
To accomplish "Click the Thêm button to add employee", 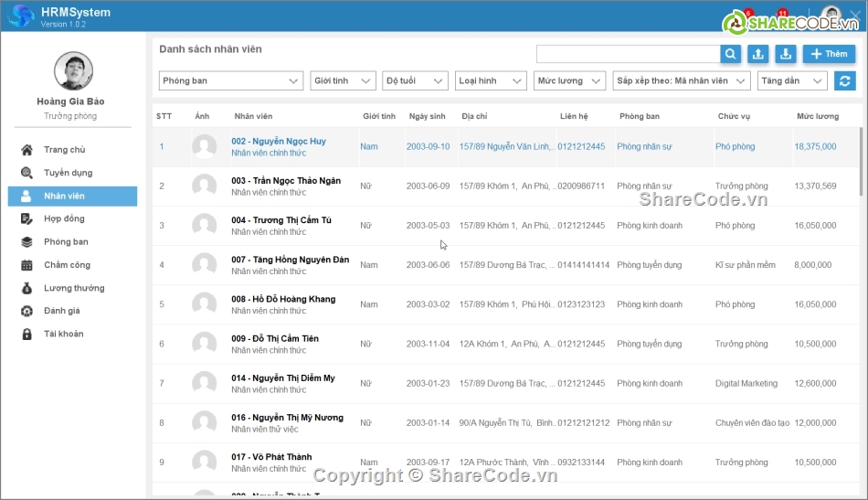I will [829, 55].
